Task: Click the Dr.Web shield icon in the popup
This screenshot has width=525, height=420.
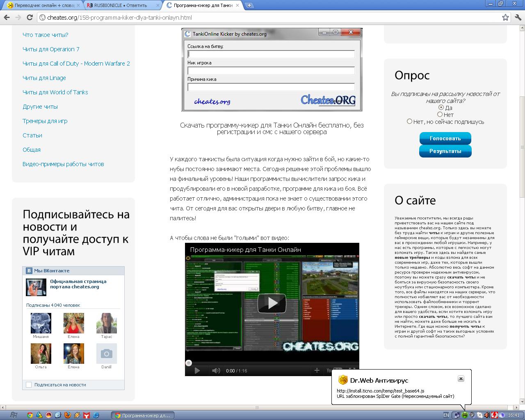Action: (x=343, y=380)
